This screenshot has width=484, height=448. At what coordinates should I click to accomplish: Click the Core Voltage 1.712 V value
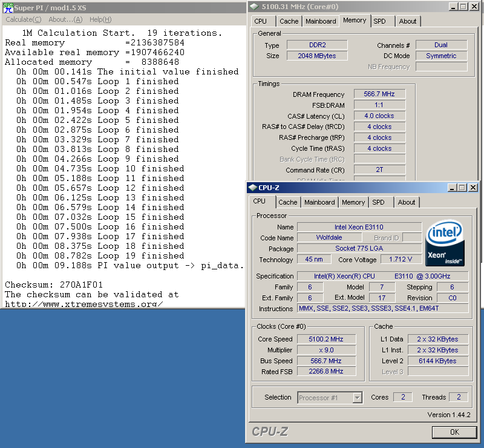(401, 259)
